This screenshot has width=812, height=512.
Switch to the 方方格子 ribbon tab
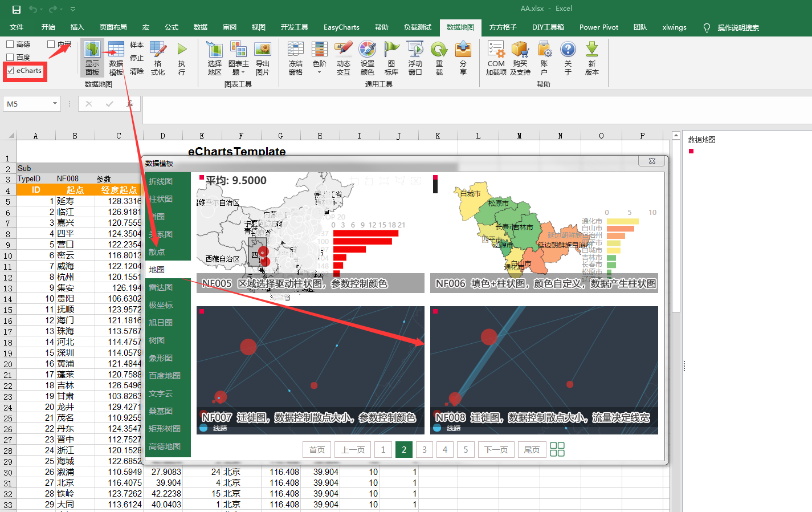pos(504,27)
